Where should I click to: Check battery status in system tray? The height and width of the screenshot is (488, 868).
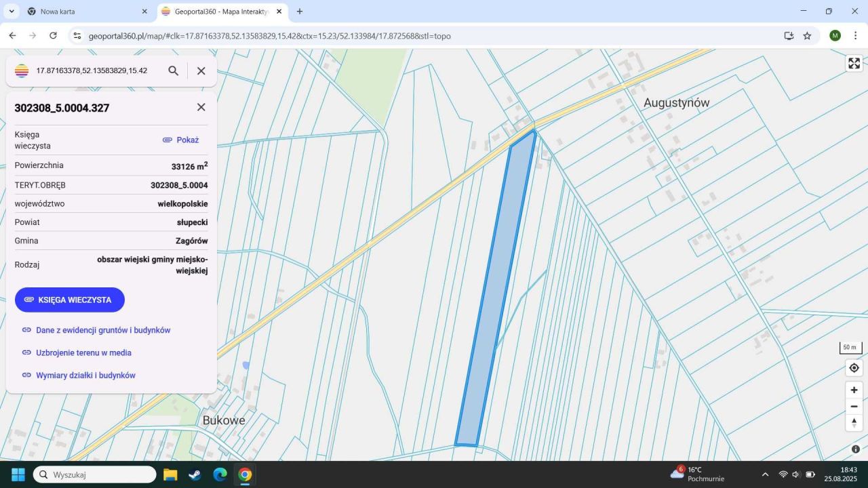tap(810, 474)
